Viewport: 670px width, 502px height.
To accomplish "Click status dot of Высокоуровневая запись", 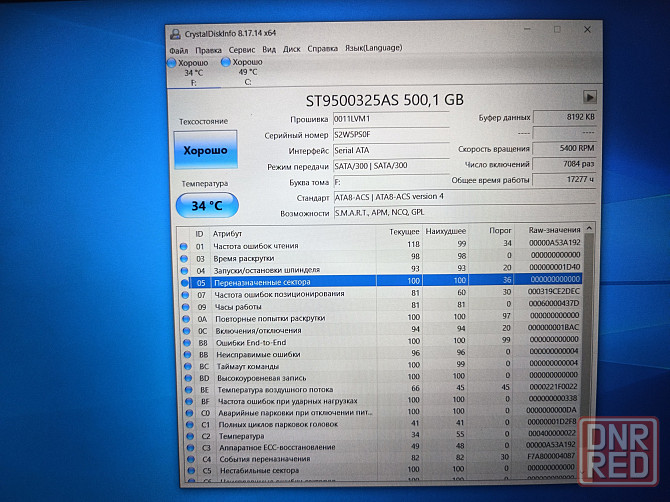I will pyautogui.click(x=188, y=378).
